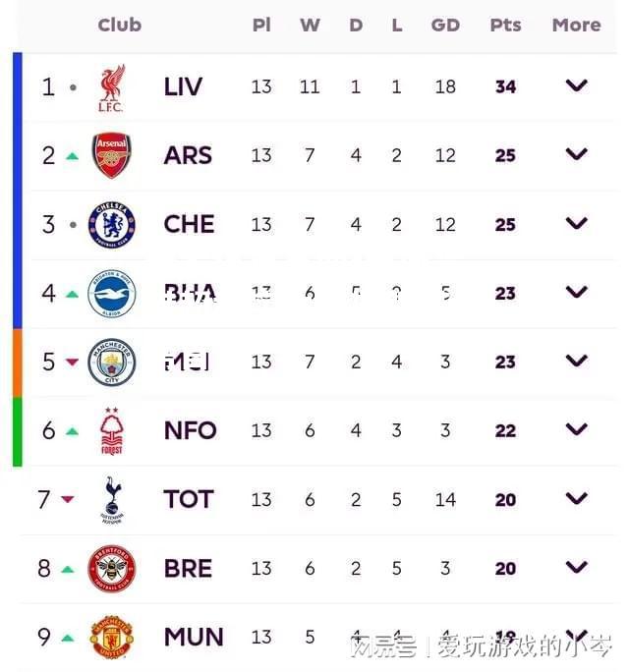
Task: Expand Chelsea row details chevron
Action: 576,223
